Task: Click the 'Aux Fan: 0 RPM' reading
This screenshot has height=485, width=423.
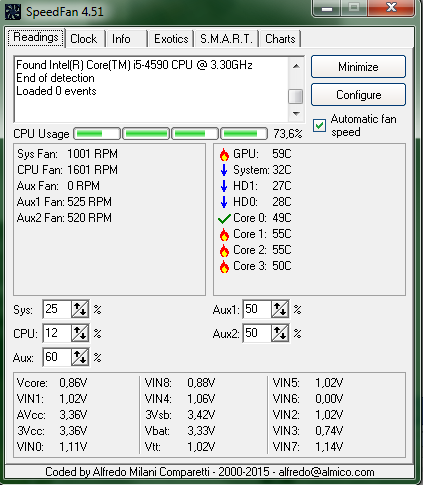Action: click(58, 186)
